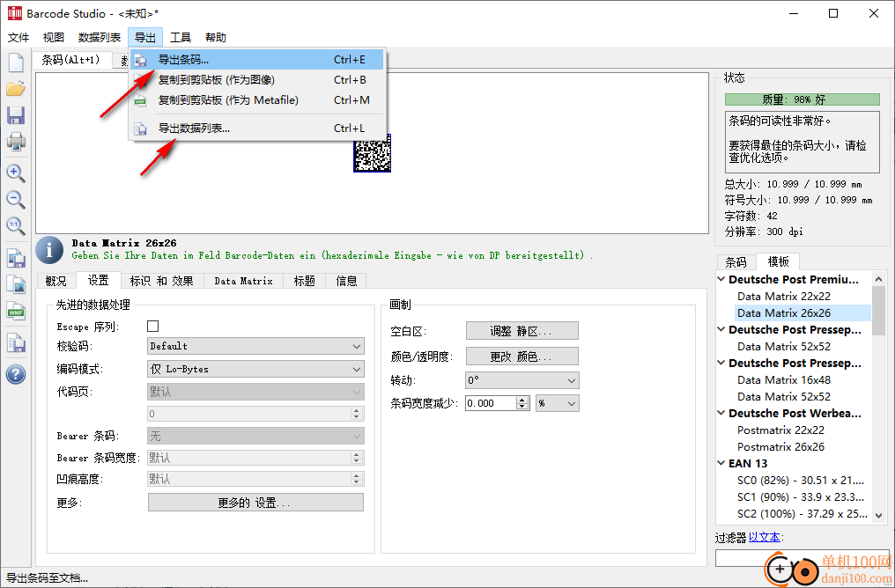Open the Data Matrix settings tab

pos(243,281)
